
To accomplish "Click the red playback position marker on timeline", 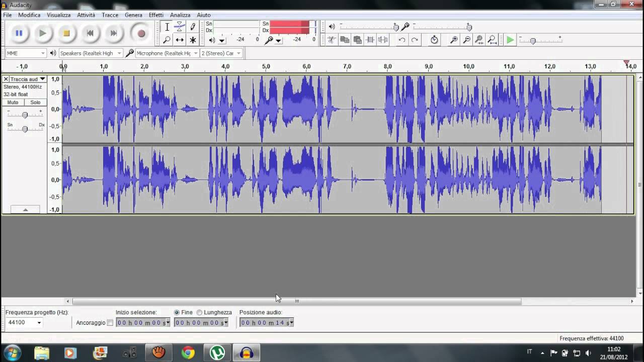I will 626,63.
